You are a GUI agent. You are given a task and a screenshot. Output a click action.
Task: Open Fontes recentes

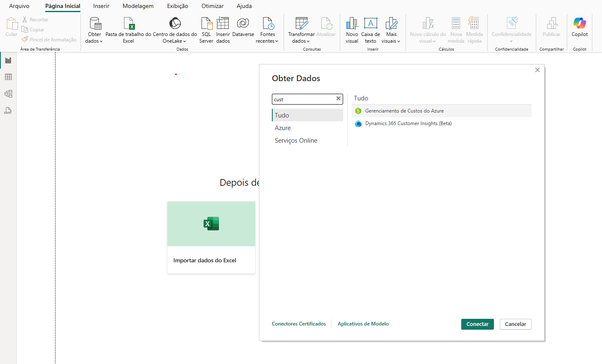click(267, 30)
